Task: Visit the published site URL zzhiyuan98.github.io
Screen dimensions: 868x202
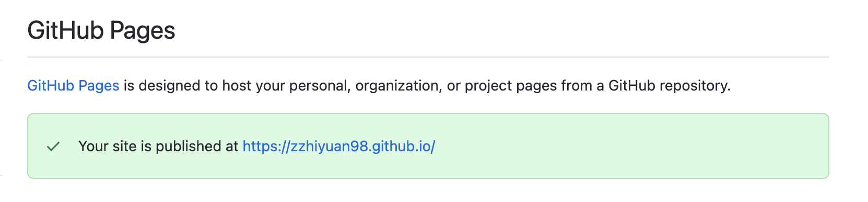Action: coord(339,146)
